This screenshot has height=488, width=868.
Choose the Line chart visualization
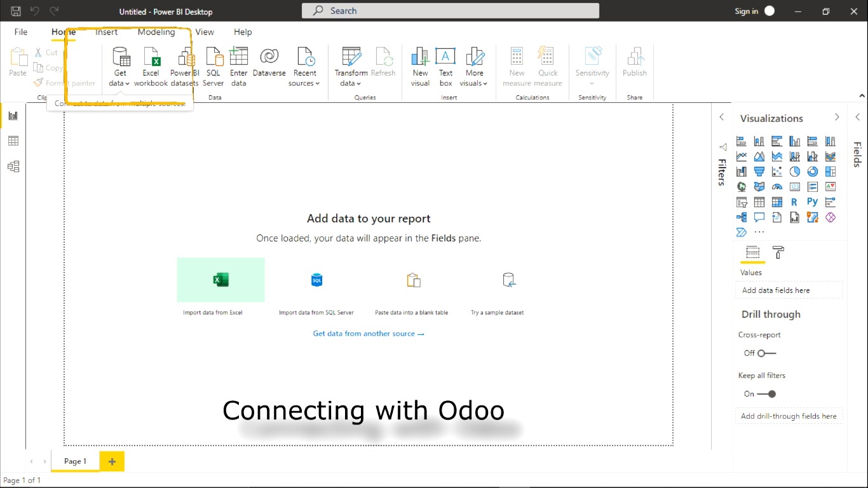pyautogui.click(x=742, y=156)
